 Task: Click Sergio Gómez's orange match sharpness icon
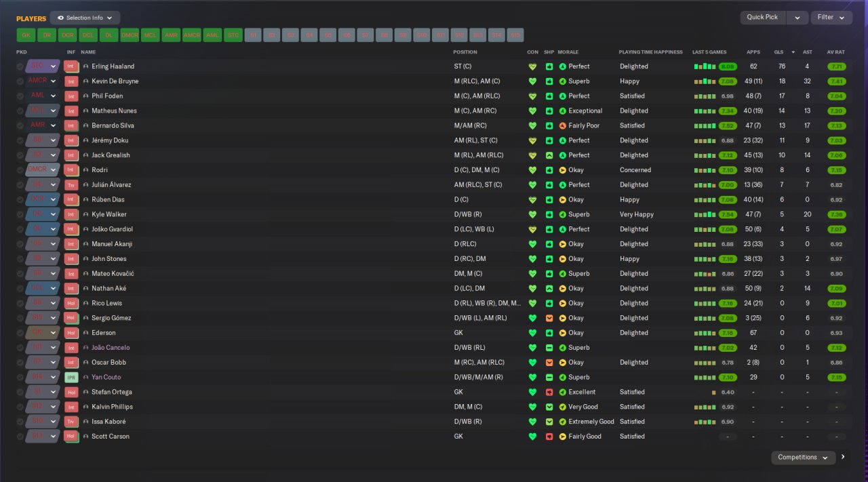point(549,318)
